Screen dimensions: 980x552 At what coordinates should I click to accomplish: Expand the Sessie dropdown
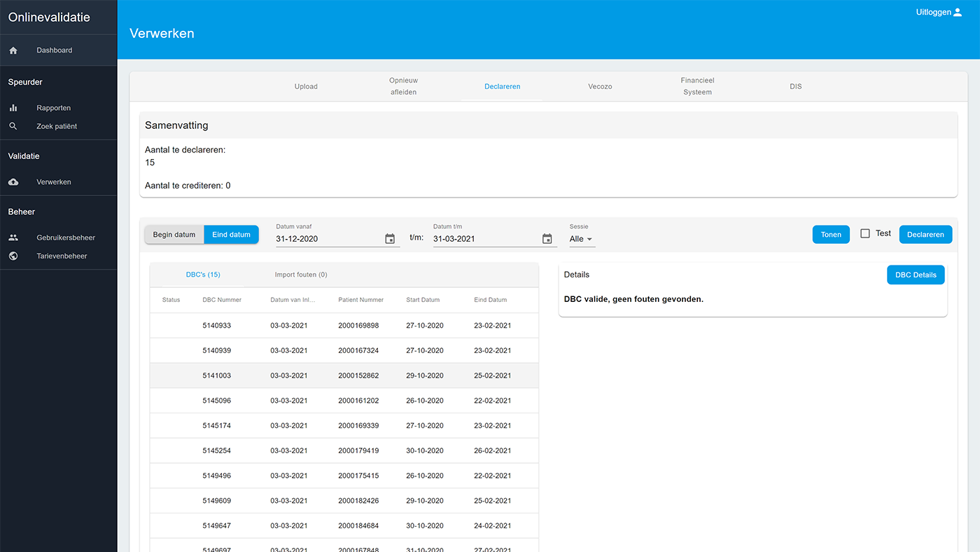click(x=581, y=239)
